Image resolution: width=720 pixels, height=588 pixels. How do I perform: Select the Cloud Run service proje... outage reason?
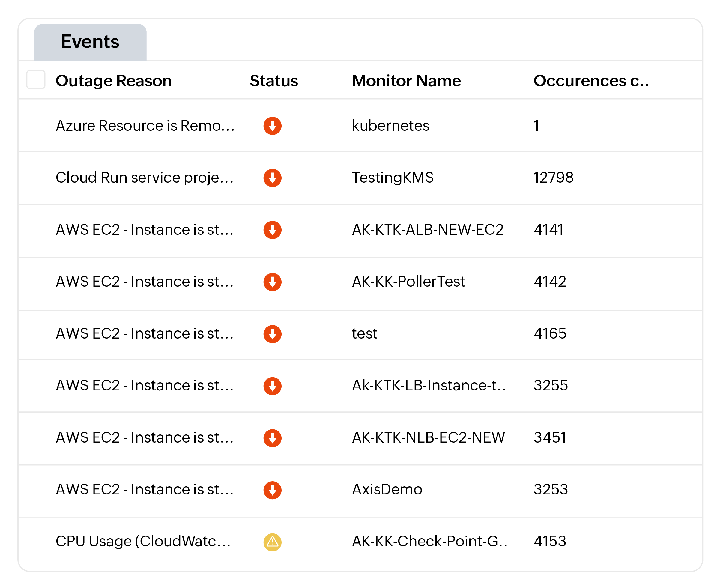coord(145,178)
